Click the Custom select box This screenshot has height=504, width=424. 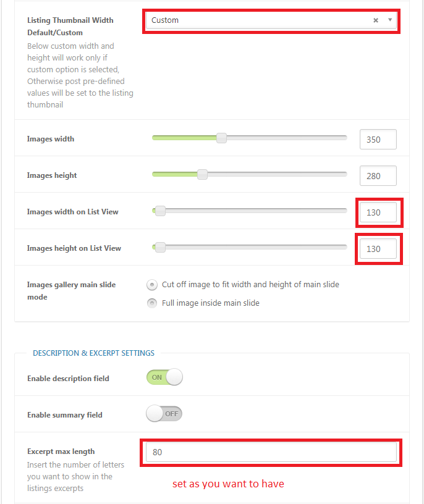tap(271, 20)
